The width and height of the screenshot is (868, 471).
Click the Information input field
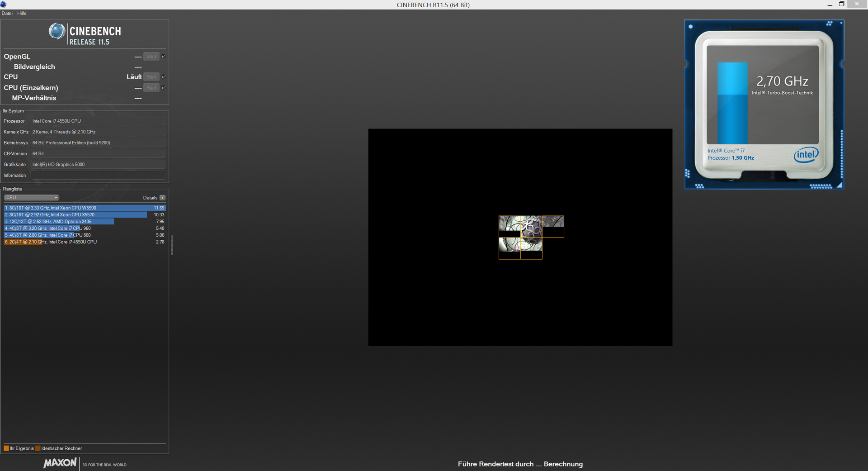(98, 176)
